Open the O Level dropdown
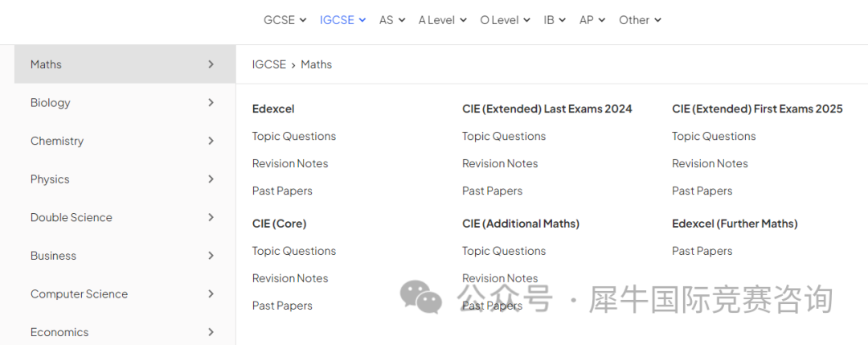 [505, 20]
